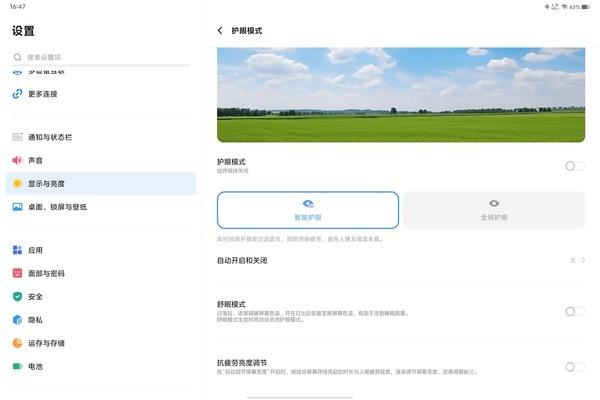The width and height of the screenshot is (600, 400).
Task: Click the search magnifier icon in settings
Action: [x=17, y=57]
